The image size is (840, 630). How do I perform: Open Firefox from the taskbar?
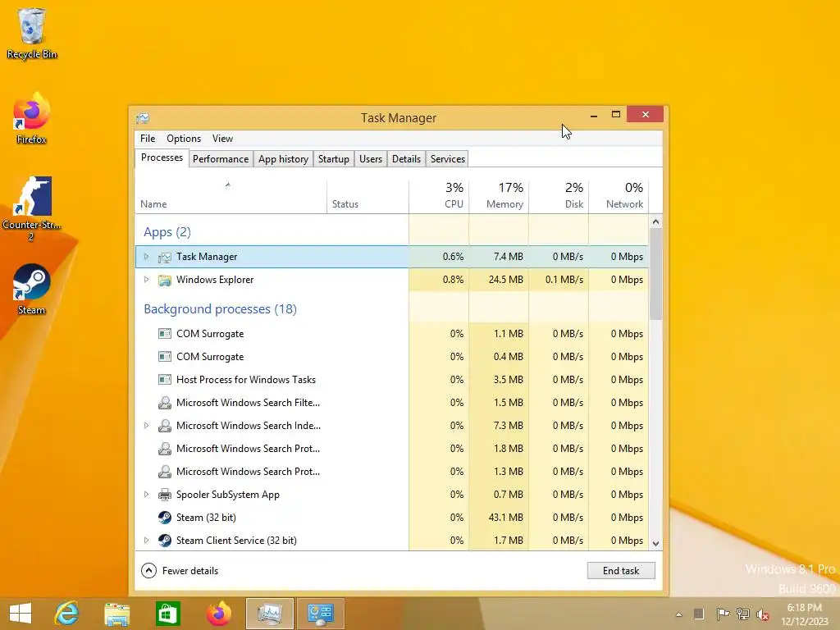218,614
